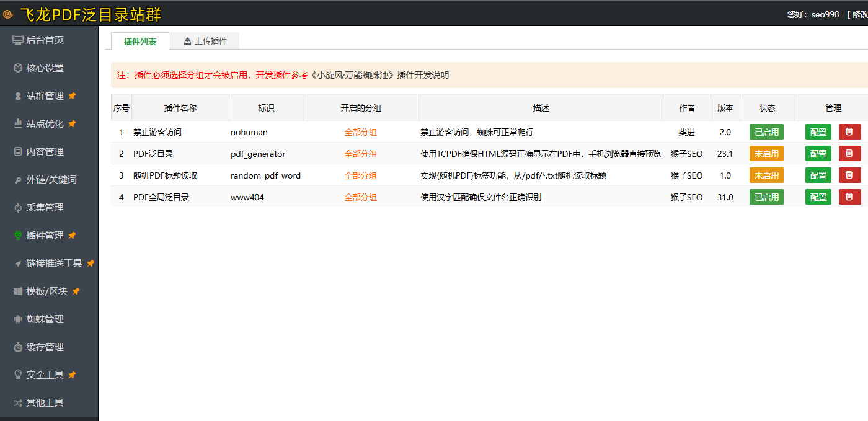Click the monitor icon beside 后台首页
The image size is (868, 421).
18,40
